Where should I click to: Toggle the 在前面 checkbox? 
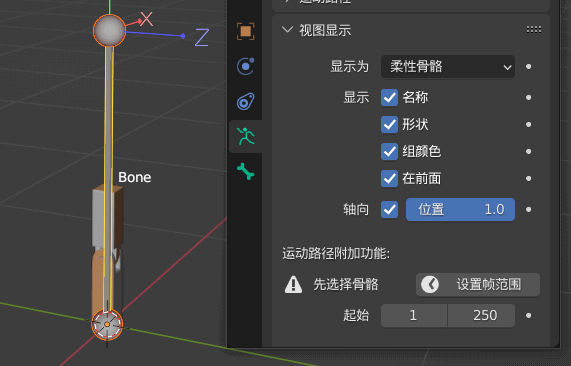click(389, 178)
